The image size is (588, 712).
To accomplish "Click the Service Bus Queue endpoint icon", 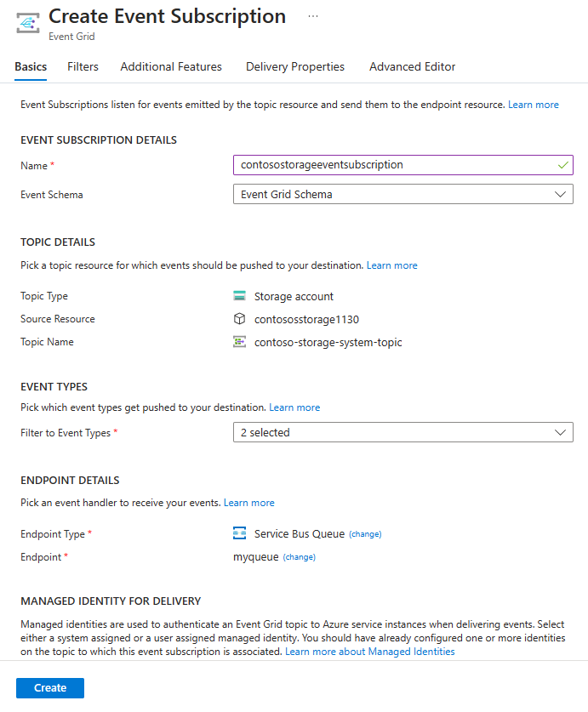I will tap(241, 533).
